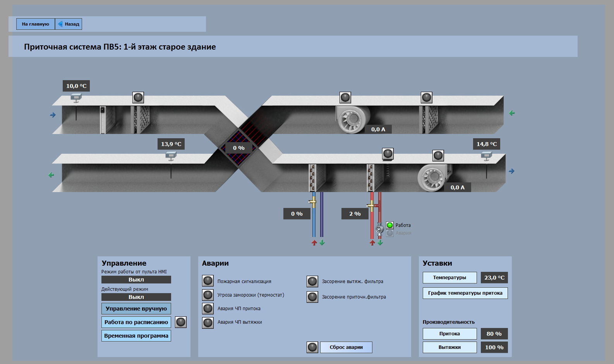Click the cooling coil valve on blue pipe

[x=312, y=202]
